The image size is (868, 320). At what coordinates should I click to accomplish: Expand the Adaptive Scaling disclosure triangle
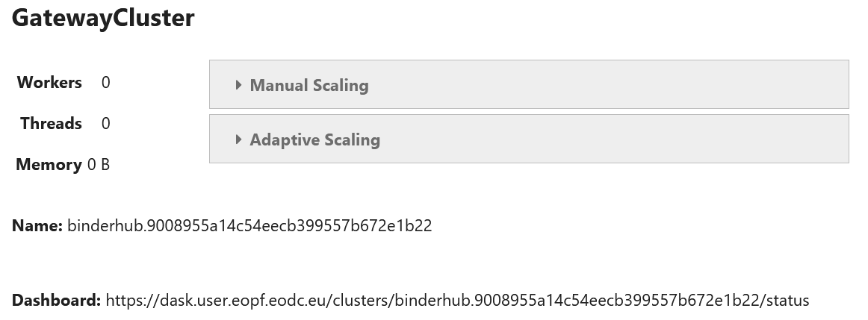238,139
